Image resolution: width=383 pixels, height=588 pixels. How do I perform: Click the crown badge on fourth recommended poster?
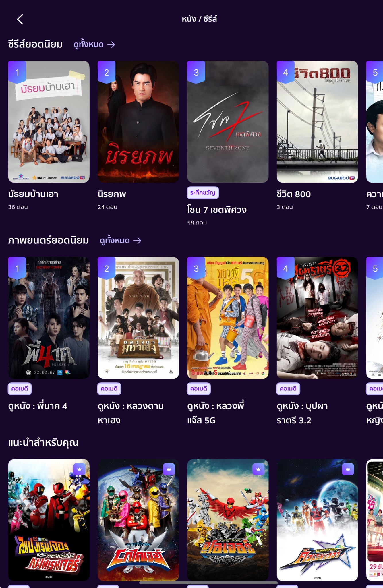point(348,469)
